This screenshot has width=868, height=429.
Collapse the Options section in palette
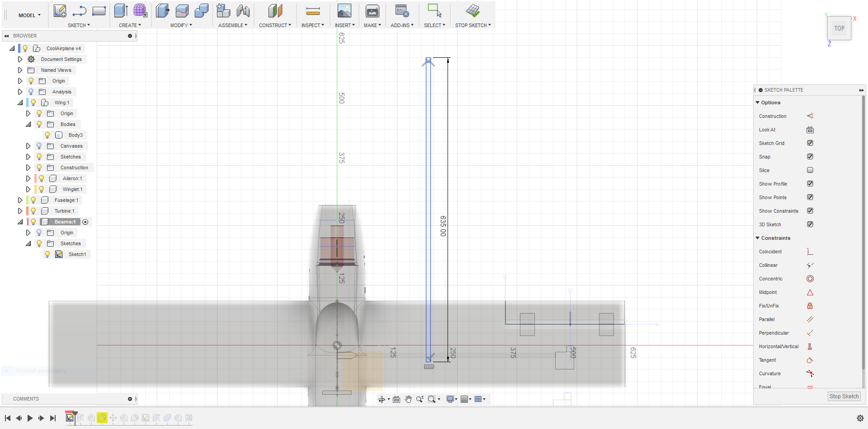[x=758, y=103]
